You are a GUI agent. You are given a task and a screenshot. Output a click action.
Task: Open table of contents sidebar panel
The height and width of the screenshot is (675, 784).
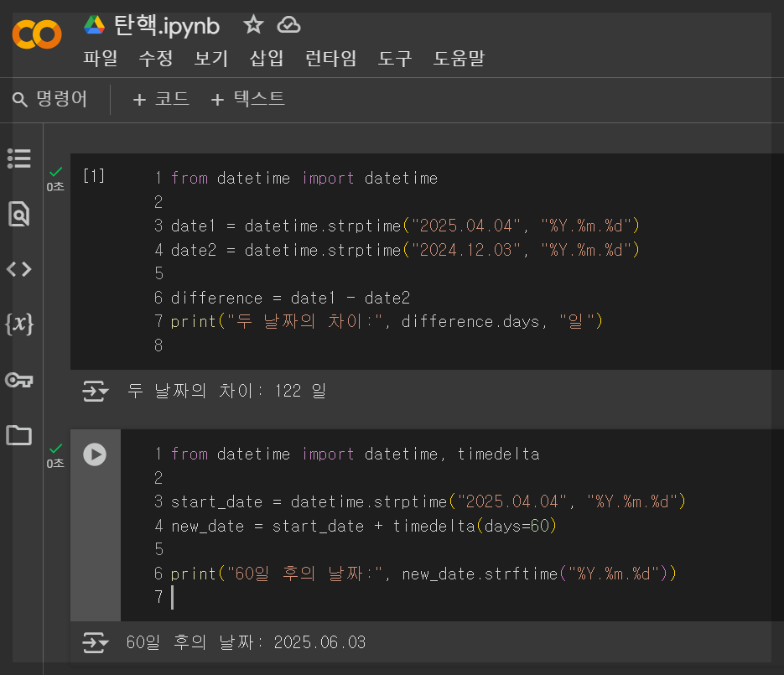(19, 158)
